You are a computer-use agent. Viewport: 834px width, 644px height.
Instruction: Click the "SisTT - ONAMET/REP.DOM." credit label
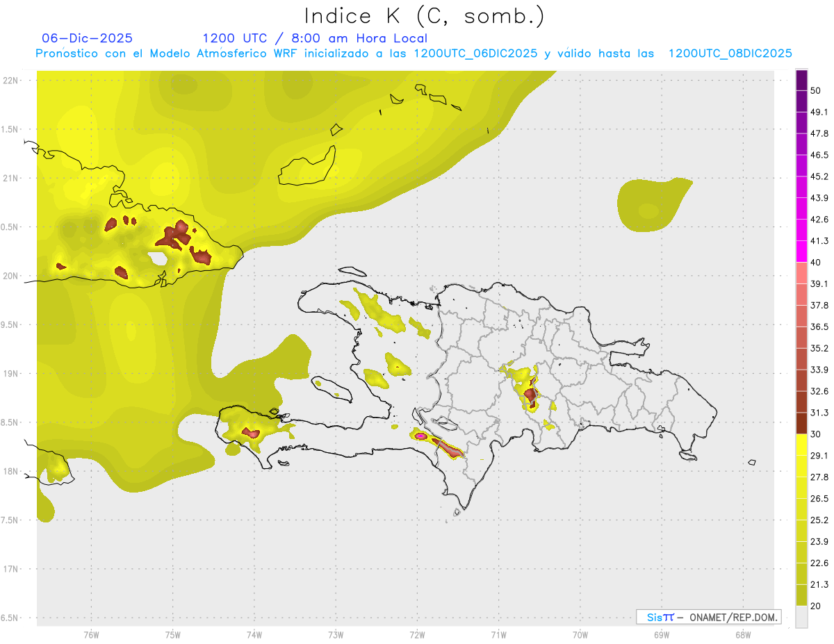click(709, 617)
